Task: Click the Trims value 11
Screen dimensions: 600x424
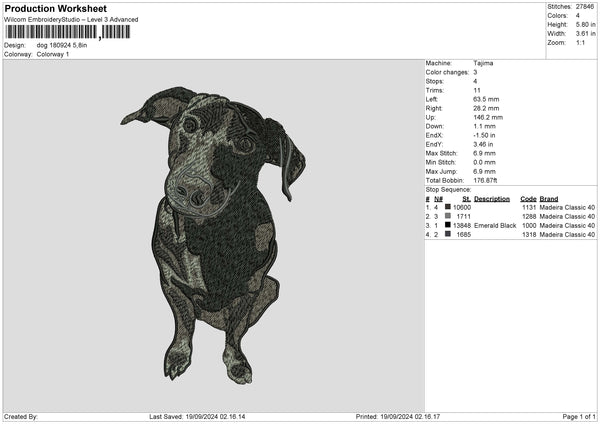Action: 477,90
